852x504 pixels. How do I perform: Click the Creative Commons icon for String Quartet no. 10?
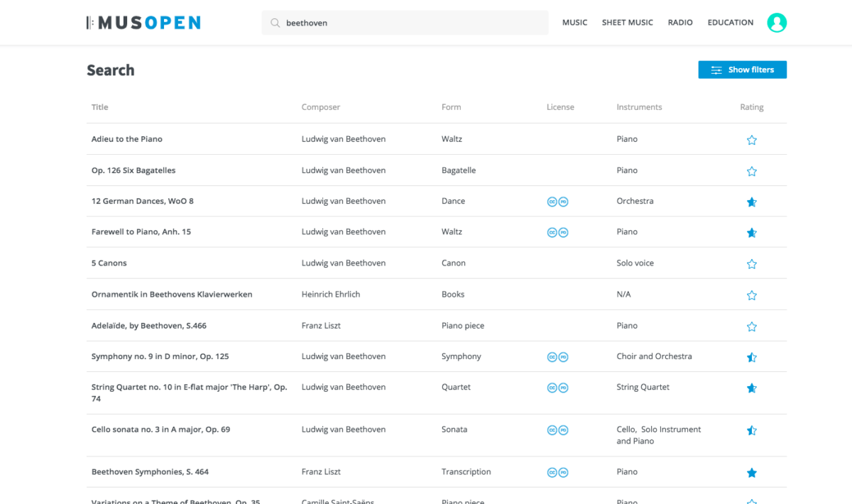coord(552,388)
